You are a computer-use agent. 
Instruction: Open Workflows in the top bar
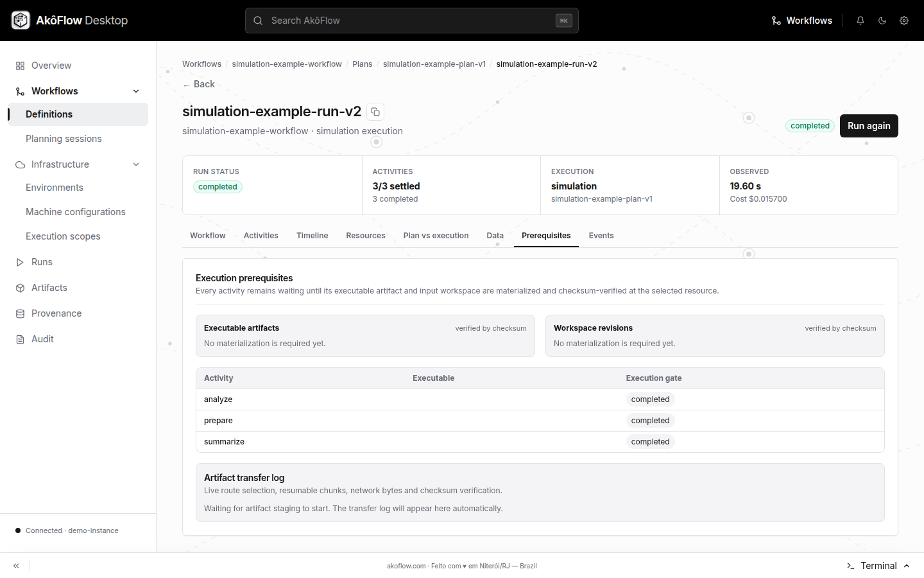click(x=802, y=21)
